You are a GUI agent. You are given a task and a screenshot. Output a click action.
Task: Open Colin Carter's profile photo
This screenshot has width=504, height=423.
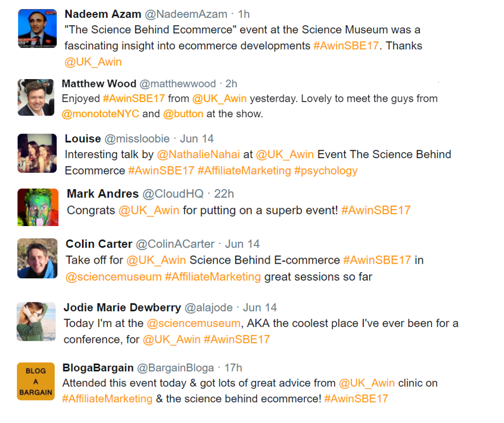click(x=37, y=258)
